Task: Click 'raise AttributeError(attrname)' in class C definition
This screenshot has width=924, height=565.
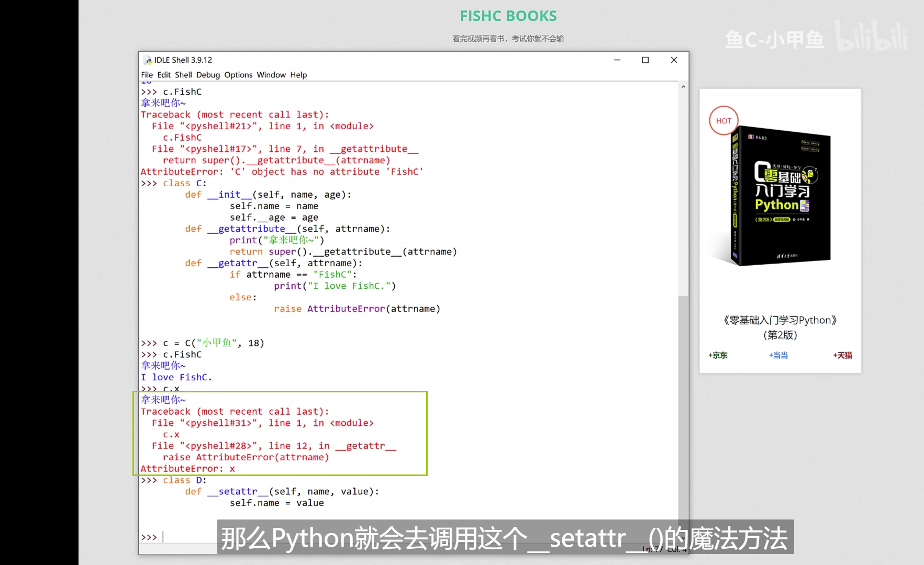Action: pos(357,309)
